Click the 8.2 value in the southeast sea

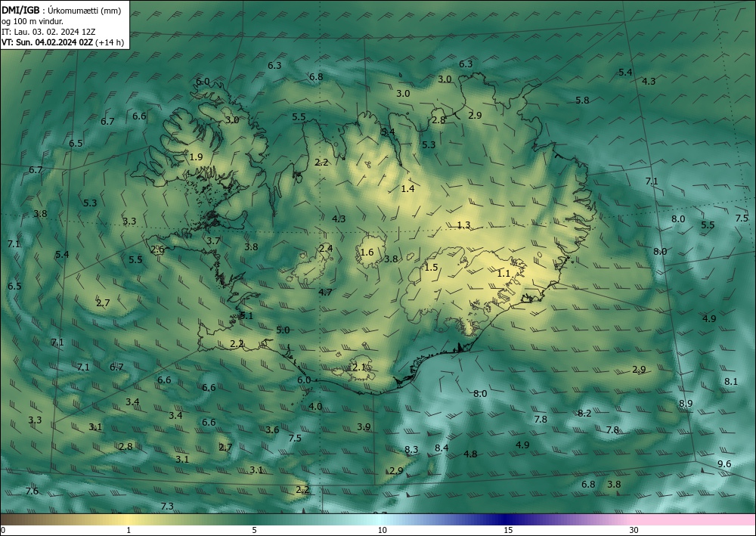click(x=584, y=413)
